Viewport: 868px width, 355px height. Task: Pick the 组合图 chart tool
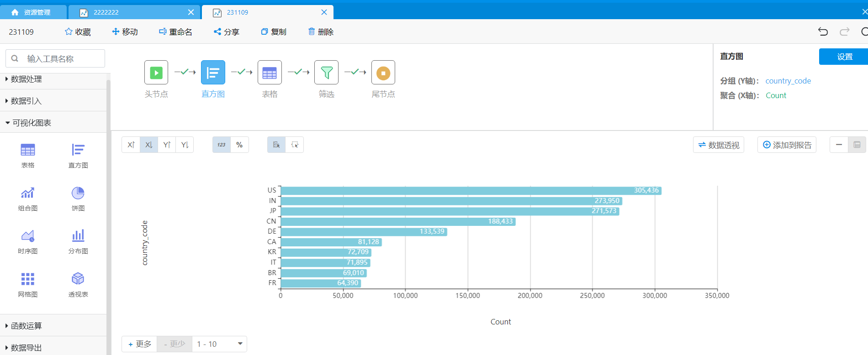28,198
